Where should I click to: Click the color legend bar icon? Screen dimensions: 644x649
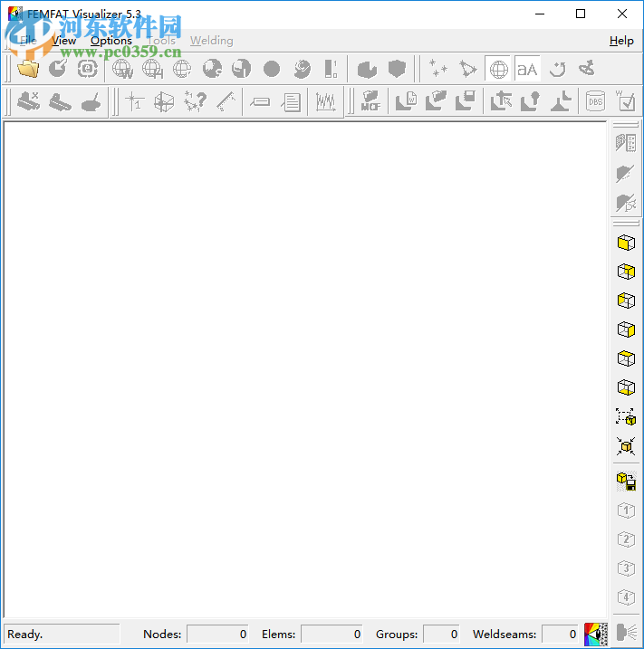pyautogui.click(x=331, y=69)
